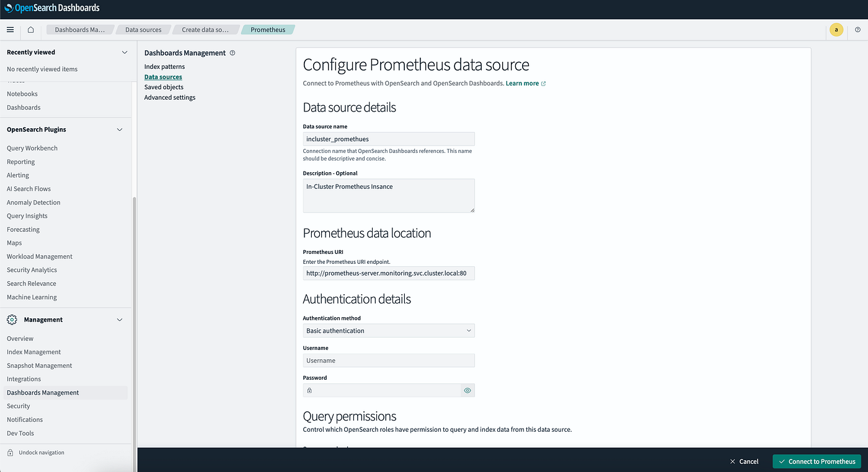Open Overview under Management

coord(20,339)
